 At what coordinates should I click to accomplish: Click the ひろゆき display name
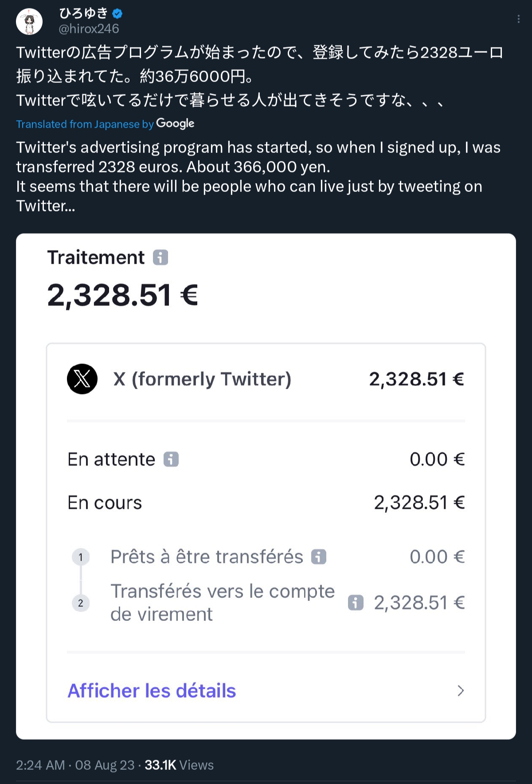point(84,14)
